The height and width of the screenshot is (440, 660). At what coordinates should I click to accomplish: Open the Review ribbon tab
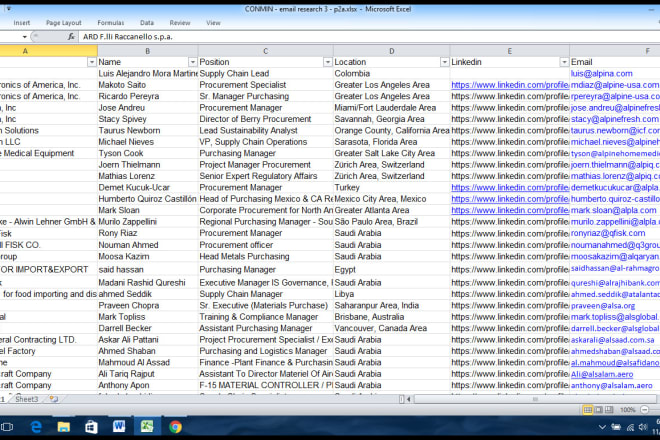pyautogui.click(x=180, y=23)
